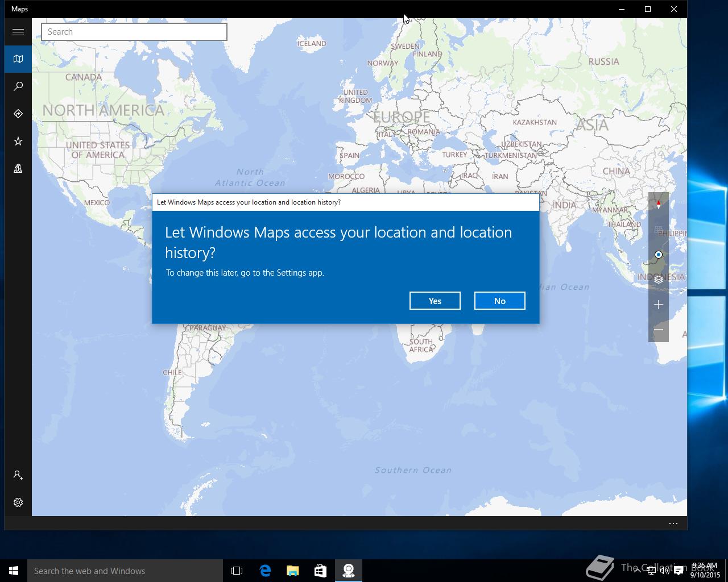Open the account sign-in icon
This screenshot has width=728, height=582.
[18, 475]
